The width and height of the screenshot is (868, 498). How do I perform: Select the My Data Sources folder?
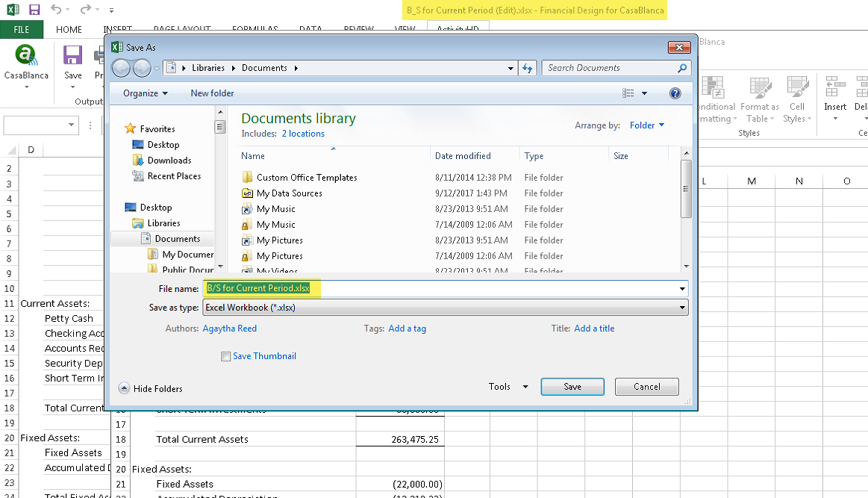[290, 193]
